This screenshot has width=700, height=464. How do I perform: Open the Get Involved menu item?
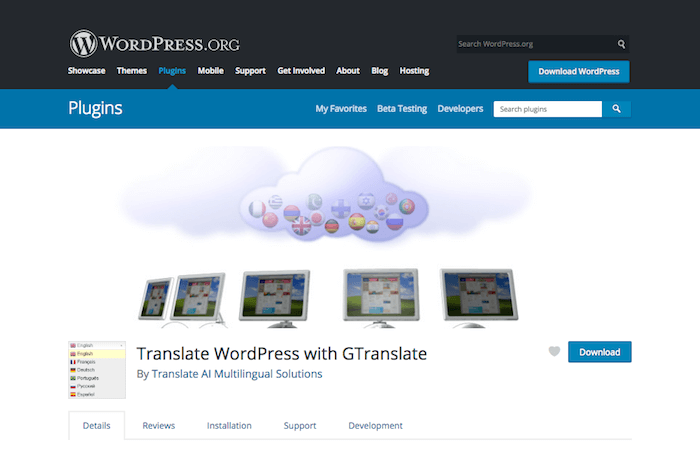pos(301,71)
